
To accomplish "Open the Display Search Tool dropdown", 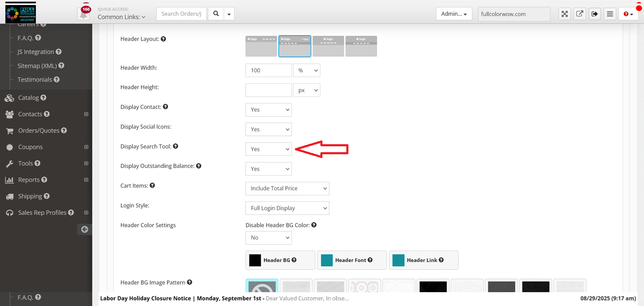I will coord(268,149).
